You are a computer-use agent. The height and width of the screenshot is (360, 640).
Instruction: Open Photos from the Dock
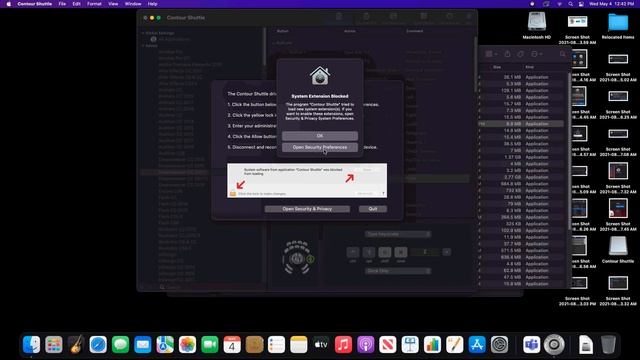point(187,345)
